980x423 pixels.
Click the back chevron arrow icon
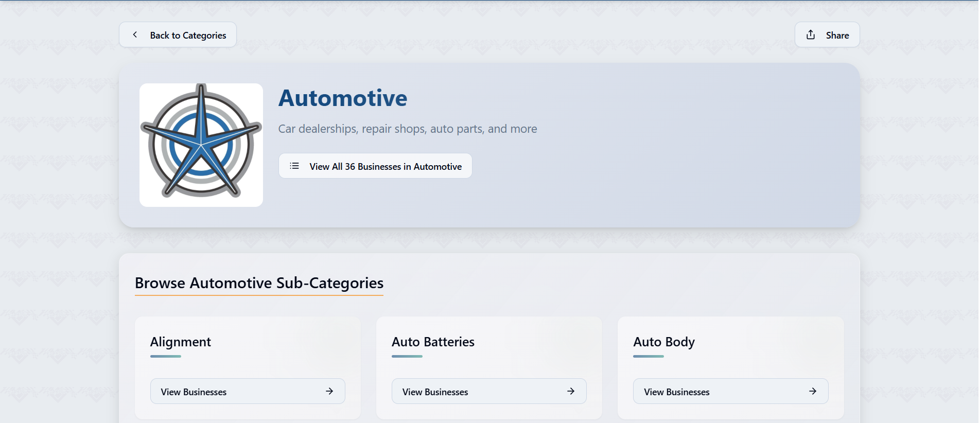pos(135,34)
